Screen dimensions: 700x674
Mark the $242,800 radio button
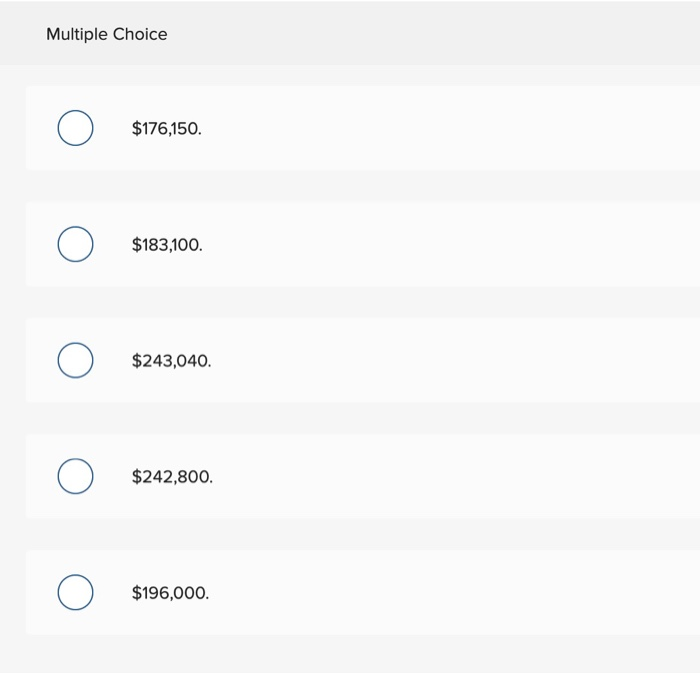pyautogui.click(x=75, y=476)
